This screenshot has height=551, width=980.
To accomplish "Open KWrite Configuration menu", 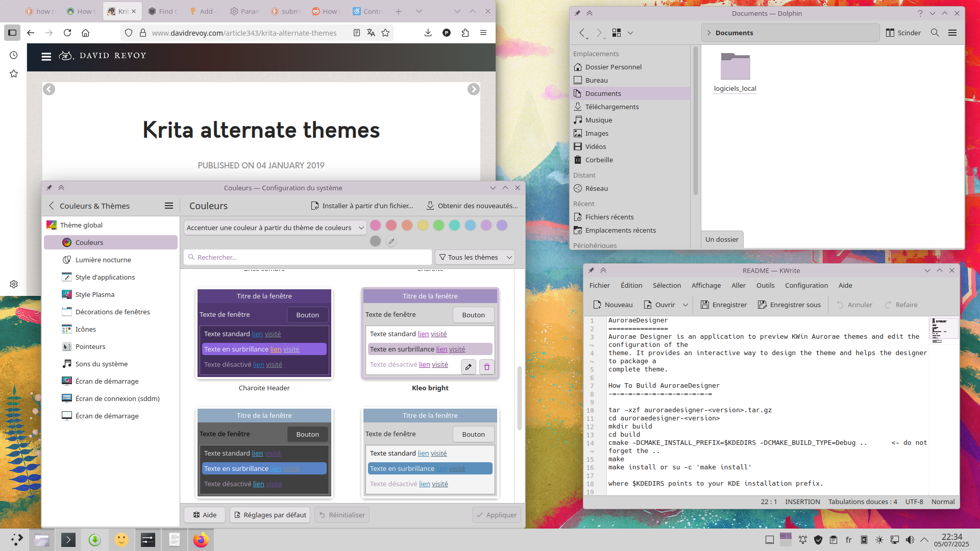I will (806, 285).
